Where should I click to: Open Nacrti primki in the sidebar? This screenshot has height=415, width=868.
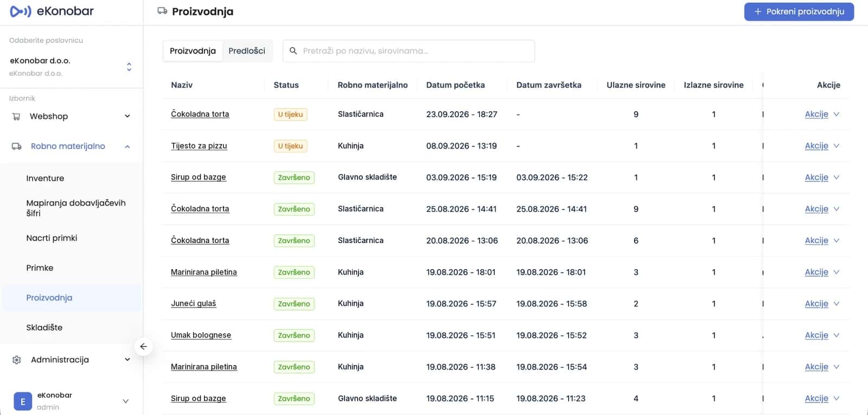[x=52, y=238]
